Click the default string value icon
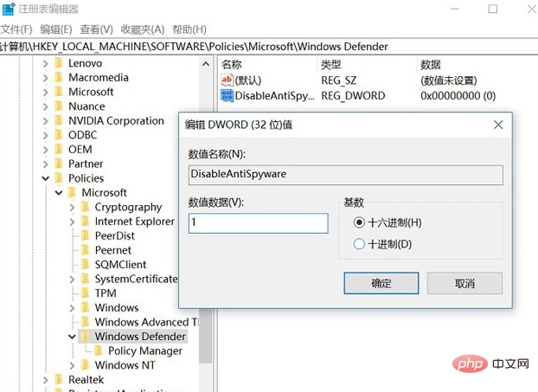The height and width of the screenshot is (392, 538). pyautogui.click(x=227, y=80)
